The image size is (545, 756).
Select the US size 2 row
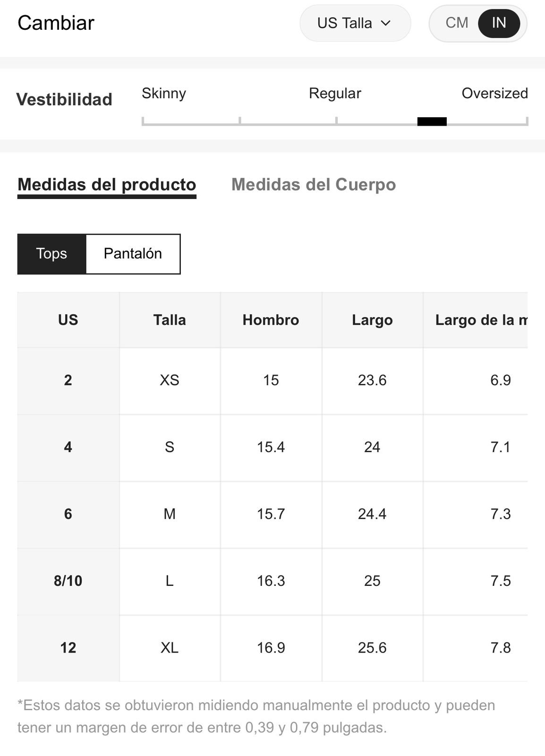[272, 380]
